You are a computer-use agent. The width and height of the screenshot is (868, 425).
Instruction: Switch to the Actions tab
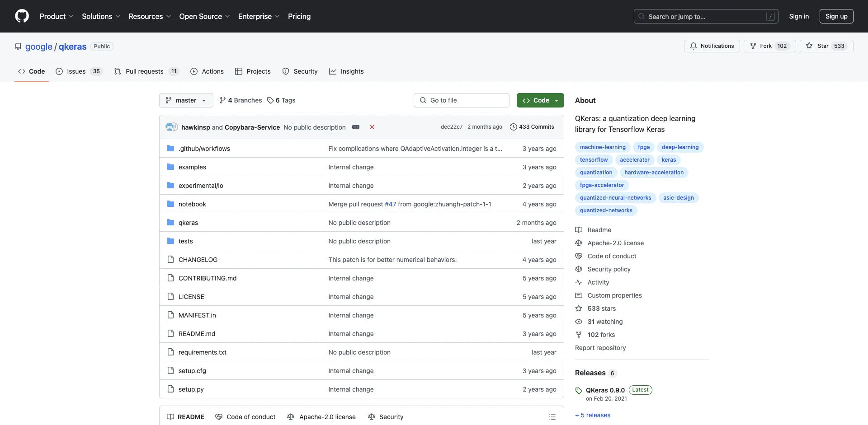pos(207,71)
